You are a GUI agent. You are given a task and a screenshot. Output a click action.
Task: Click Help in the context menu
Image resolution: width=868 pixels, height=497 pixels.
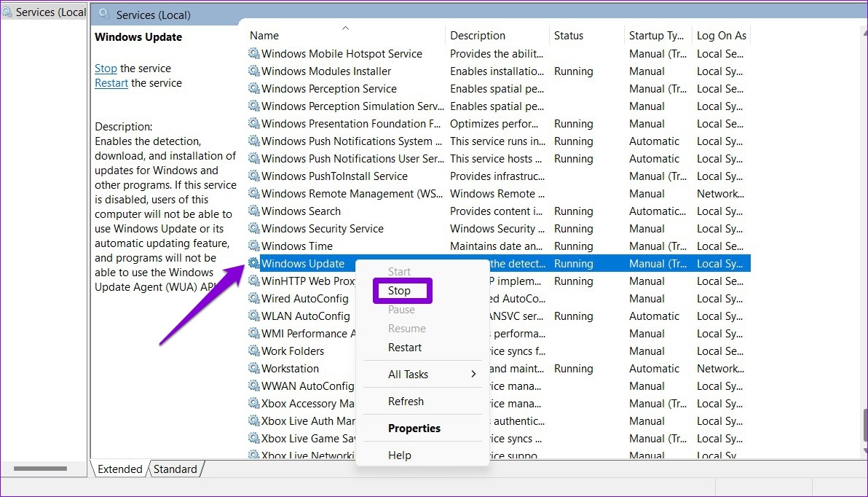(x=400, y=455)
